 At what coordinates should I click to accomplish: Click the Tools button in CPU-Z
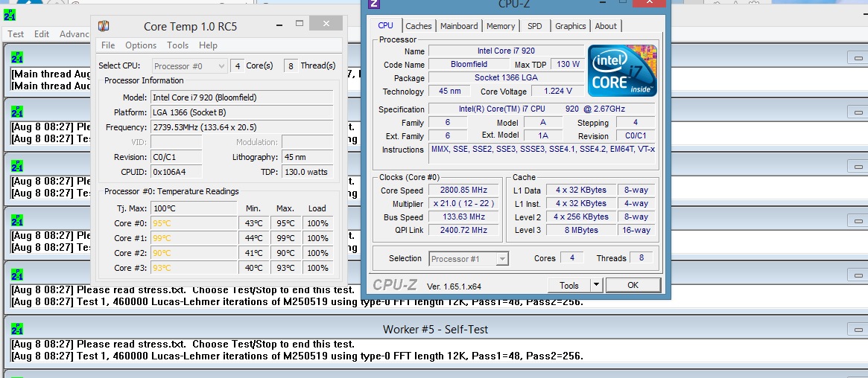pyautogui.click(x=569, y=285)
